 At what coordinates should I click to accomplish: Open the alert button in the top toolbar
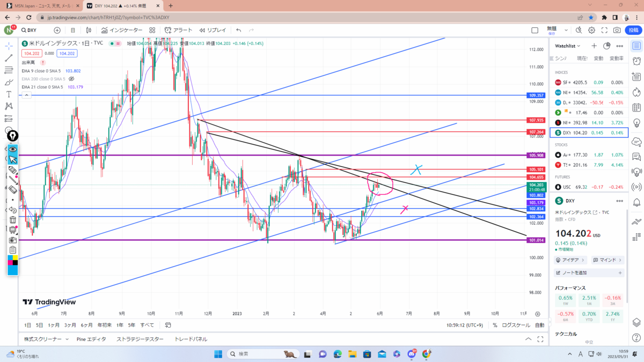coord(179,30)
